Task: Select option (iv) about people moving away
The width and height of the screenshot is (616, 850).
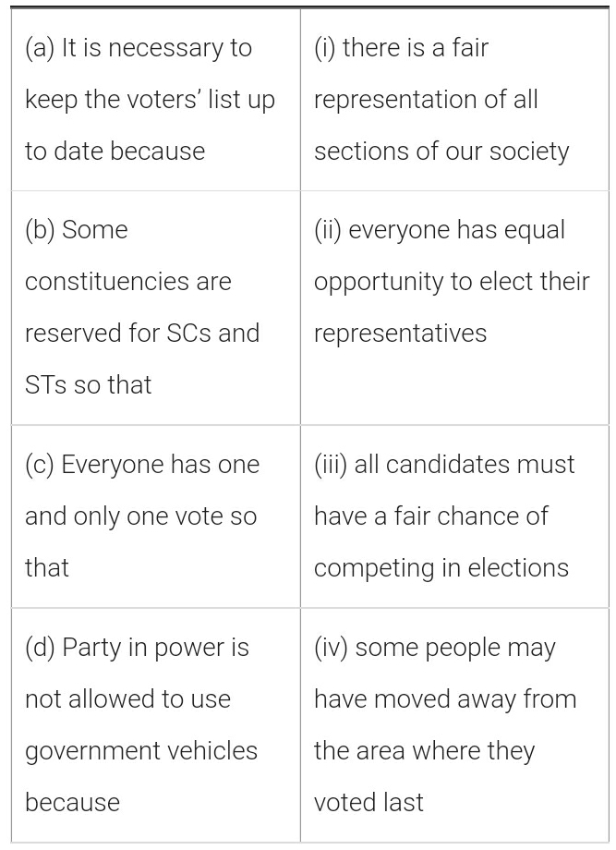Action: click(453, 724)
